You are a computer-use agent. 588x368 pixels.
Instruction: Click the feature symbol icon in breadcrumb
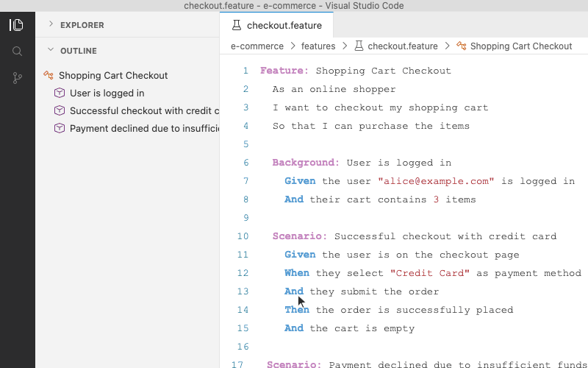462,46
